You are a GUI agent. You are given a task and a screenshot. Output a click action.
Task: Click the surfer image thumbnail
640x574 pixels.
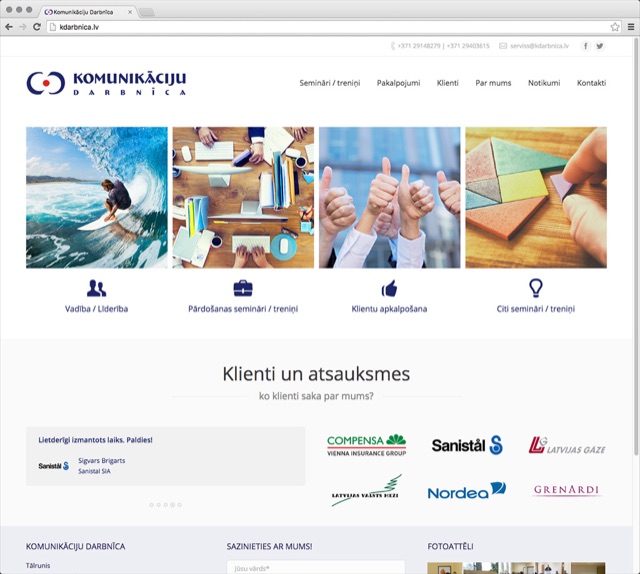point(97,198)
